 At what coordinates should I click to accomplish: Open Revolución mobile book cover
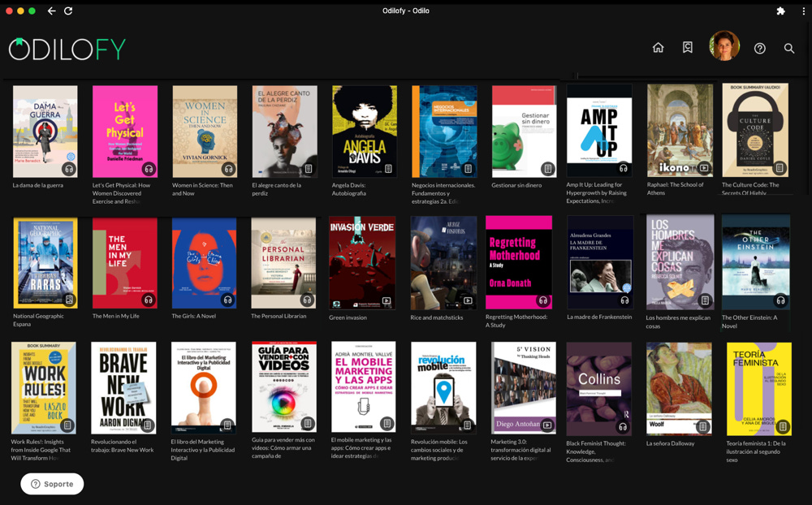(443, 387)
